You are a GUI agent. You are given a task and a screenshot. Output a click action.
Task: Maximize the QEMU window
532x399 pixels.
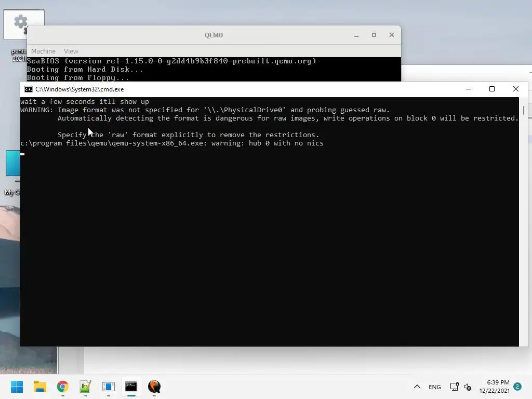tap(374, 35)
